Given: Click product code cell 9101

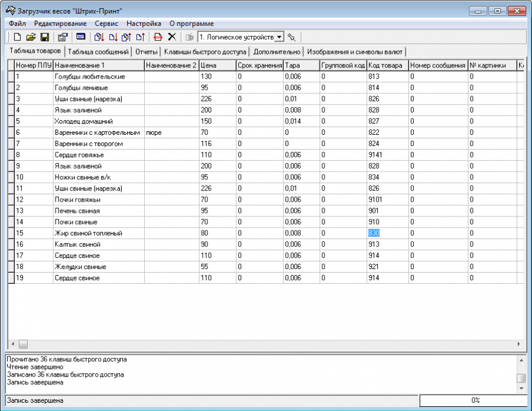Looking at the screenshot, I should [387, 199].
